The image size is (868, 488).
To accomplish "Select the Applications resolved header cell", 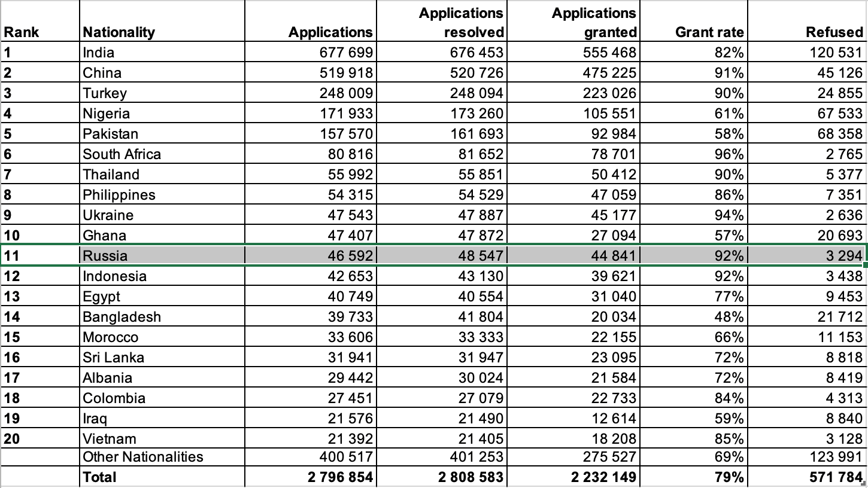I will pyautogui.click(x=442, y=22).
